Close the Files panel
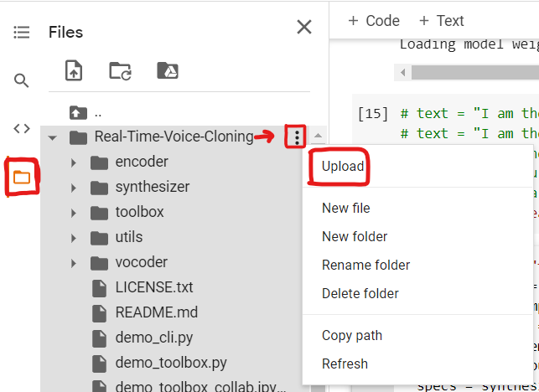This screenshot has width=539, height=392. pyautogui.click(x=304, y=27)
